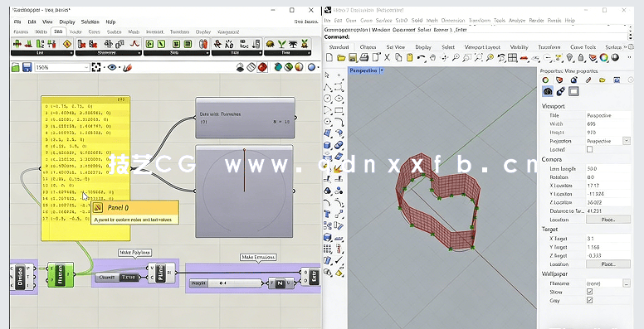Expand the Tree group dropdown bar
This screenshot has height=329, width=644.
(x=287, y=53)
